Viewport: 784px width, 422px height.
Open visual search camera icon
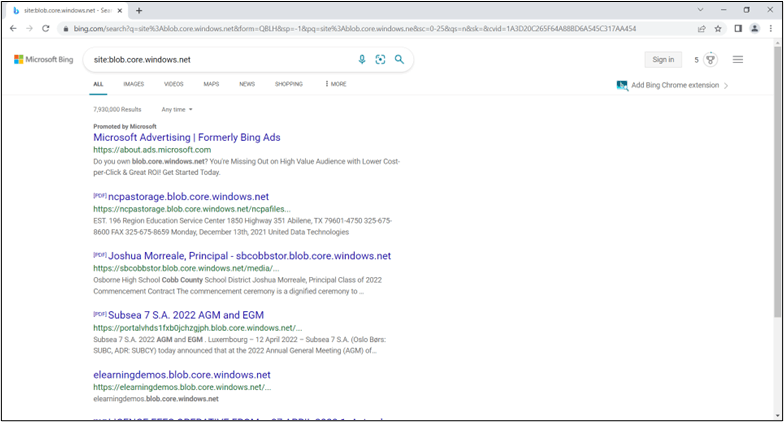click(x=380, y=60)
